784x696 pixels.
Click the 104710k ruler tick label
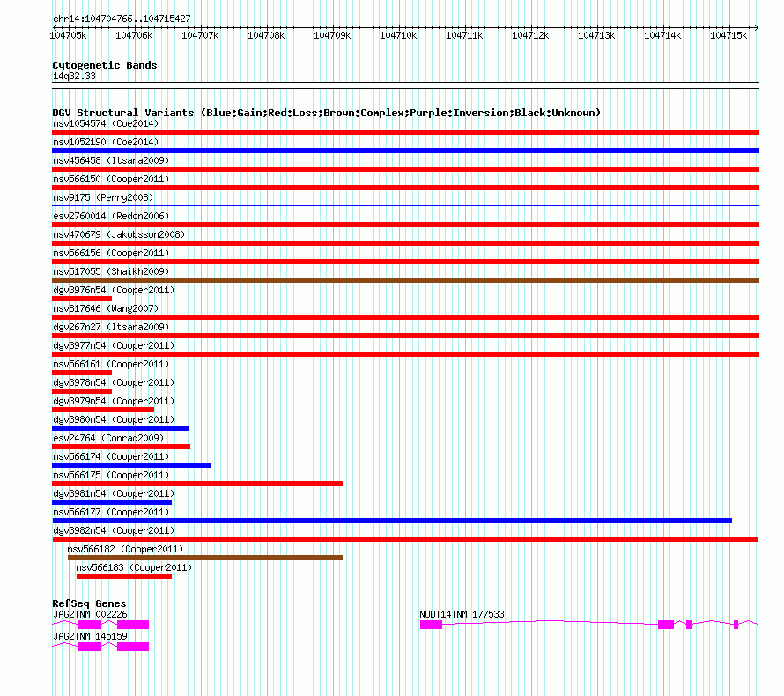(x=398, y=35)
